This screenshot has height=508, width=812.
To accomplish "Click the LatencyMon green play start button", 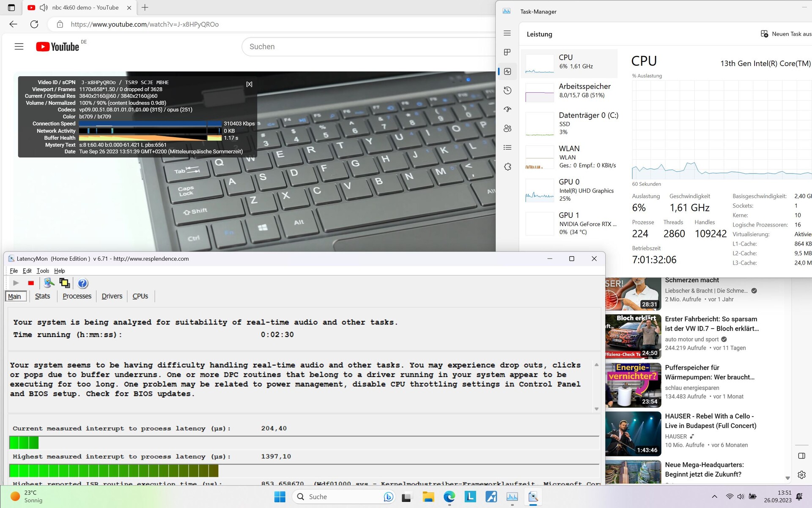I will coord(16,283).
